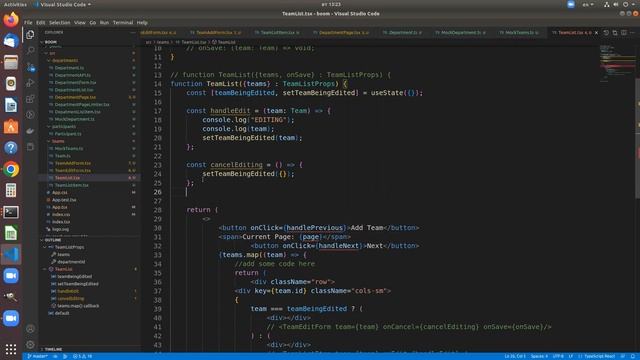Click the Spaces: 4 indentation in status bar
Viewport: 640px width, 360px height.
(x=539, y=356)
